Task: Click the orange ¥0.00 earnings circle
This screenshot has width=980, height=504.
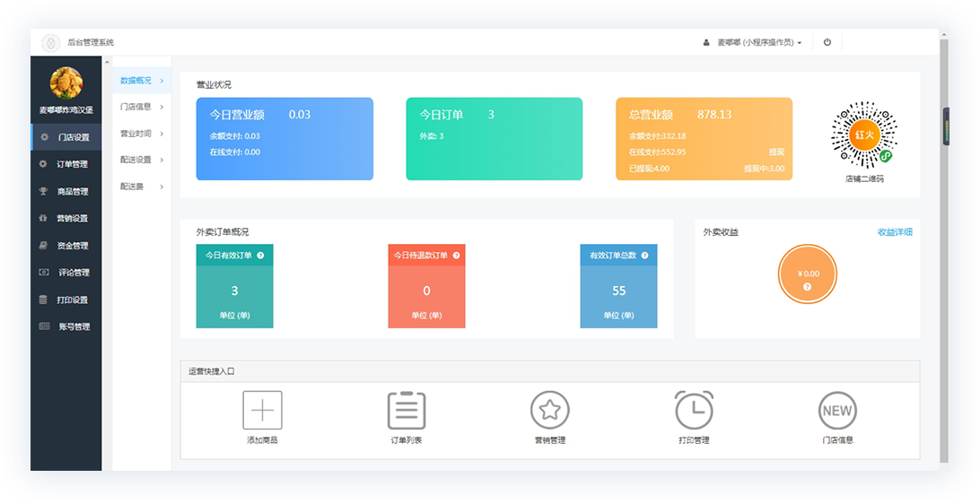Action: 808,274
